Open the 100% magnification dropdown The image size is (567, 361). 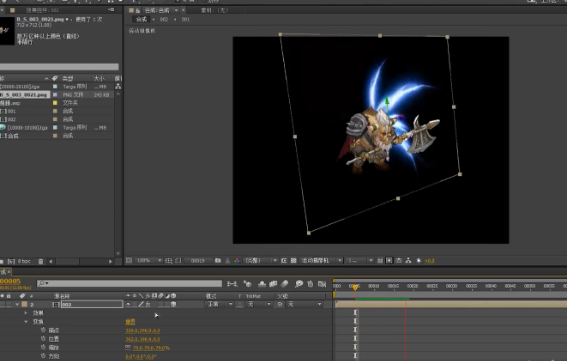(x=149, y=260)
